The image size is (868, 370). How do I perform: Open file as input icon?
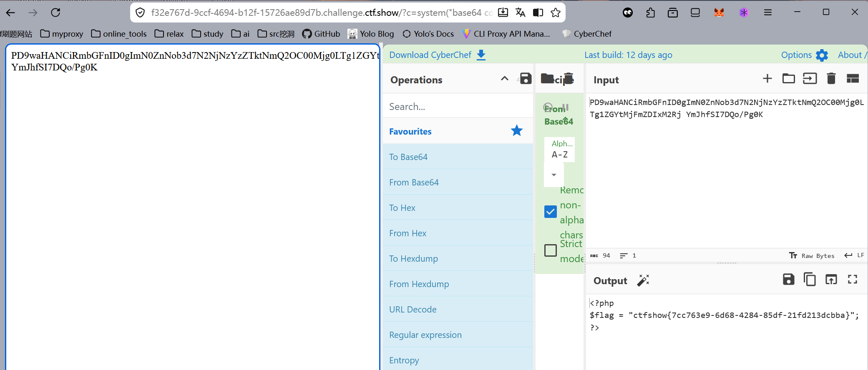(810, 78)
